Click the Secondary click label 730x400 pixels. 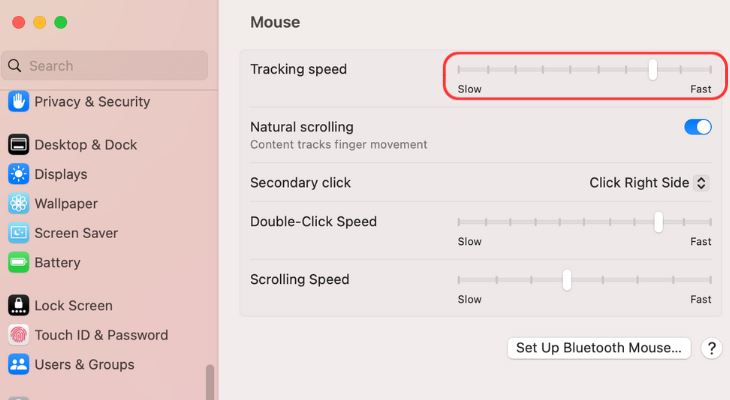tap(300, 183)
